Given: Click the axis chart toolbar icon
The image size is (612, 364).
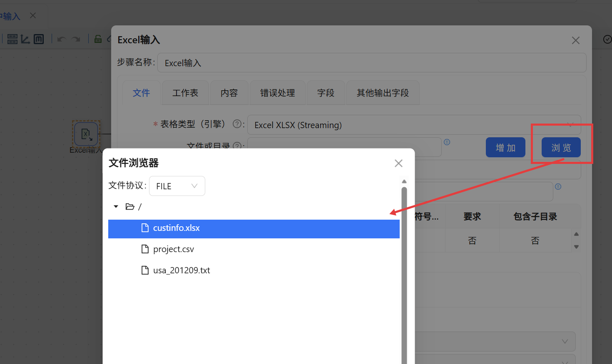Looking at the screenshot, I should (x=25, y=39).
